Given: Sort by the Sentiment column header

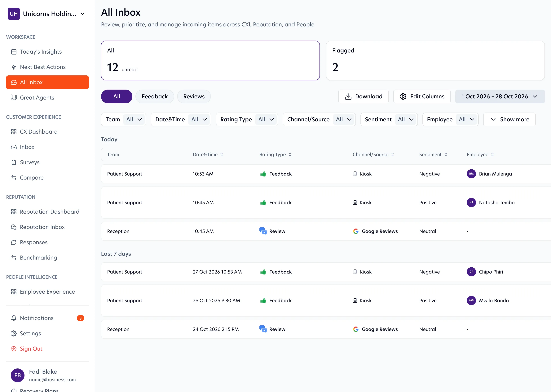Looking at the screenshot, I should [x=433, y=154].
